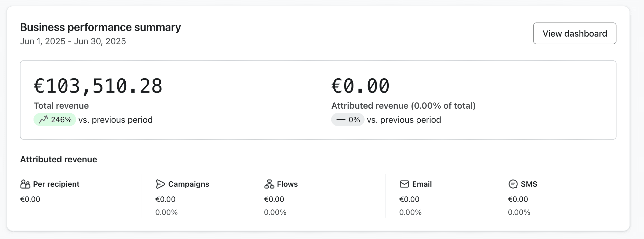Click the Flows hierarchy icon
This screenshot has height=239, width=644.
point(269,184)
